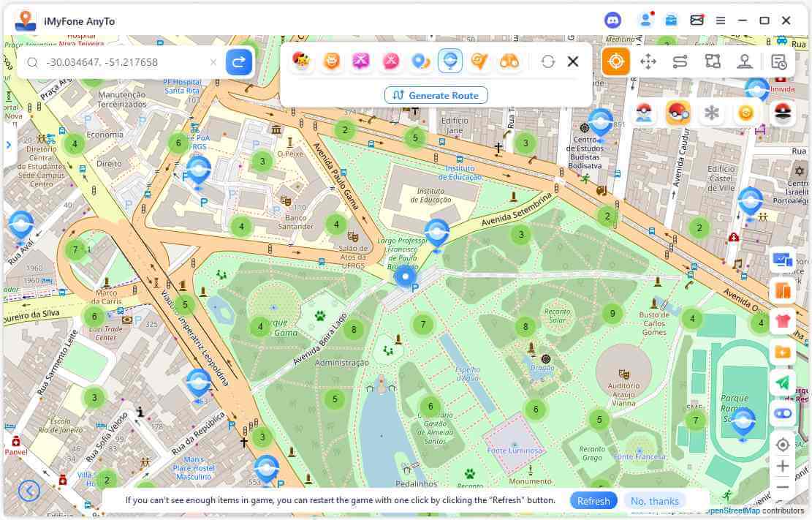Open the OpenStreetMap link

click(732, 510)
